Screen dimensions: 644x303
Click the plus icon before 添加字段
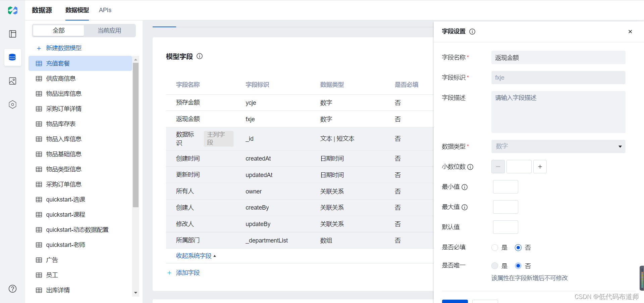169,273
